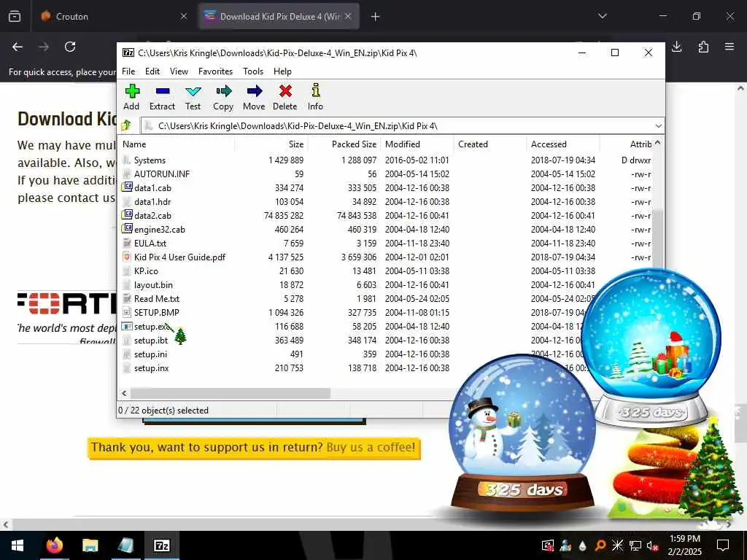Sort by the Accessed column header

[x=562, y=144]
